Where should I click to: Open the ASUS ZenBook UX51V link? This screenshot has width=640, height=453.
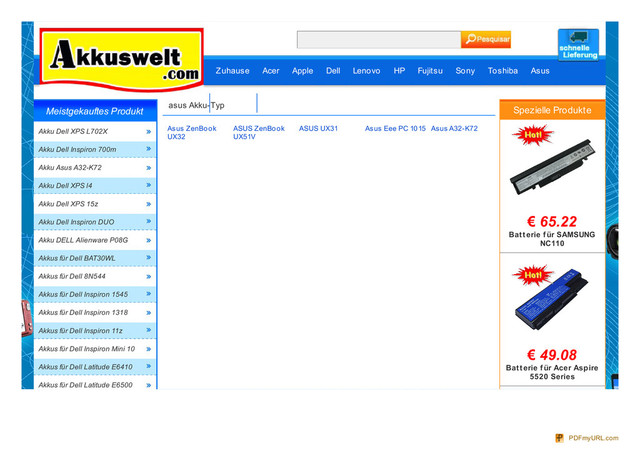259,132
